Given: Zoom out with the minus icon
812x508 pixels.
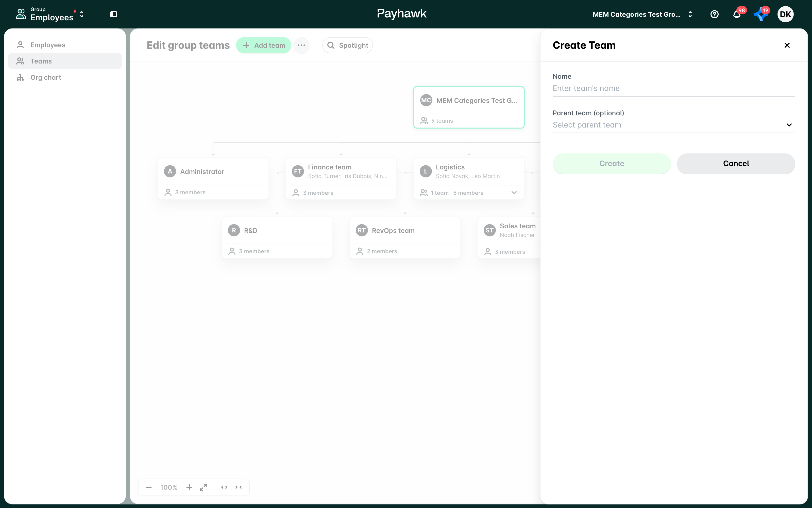Looking at the screenshot, I should [149, 487].
